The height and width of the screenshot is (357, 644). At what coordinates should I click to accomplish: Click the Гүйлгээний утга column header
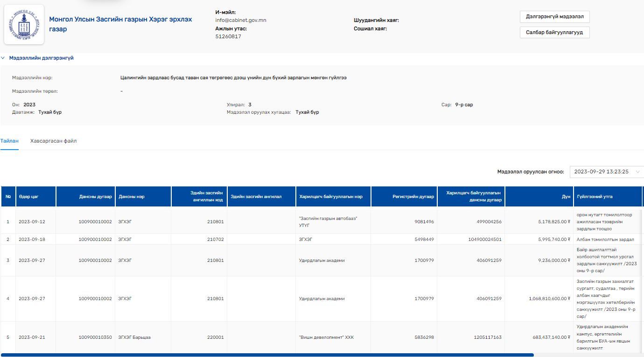tap(594, 197)
